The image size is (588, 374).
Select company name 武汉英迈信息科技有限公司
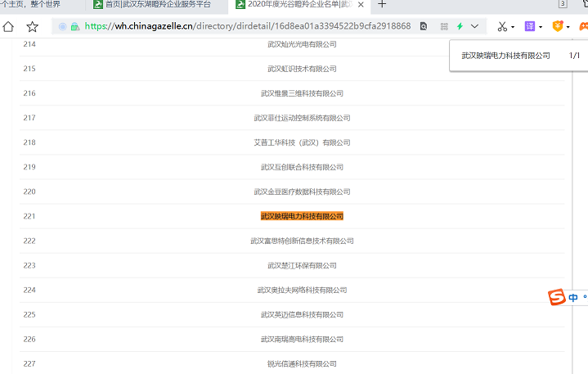pos(302,315)
